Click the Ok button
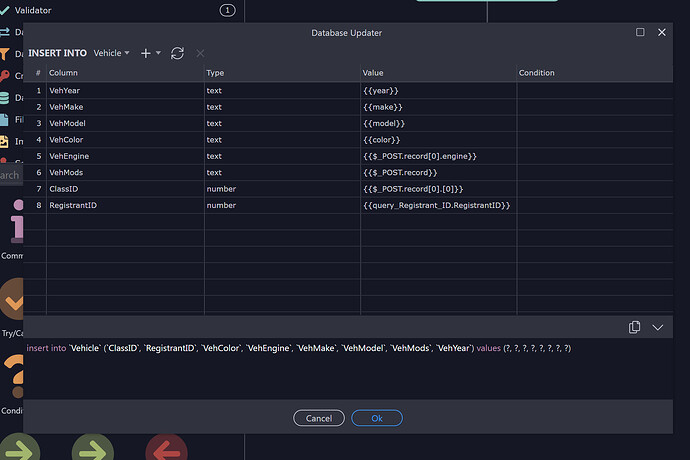Screen dimensions: 690x460 click(377, 418)
